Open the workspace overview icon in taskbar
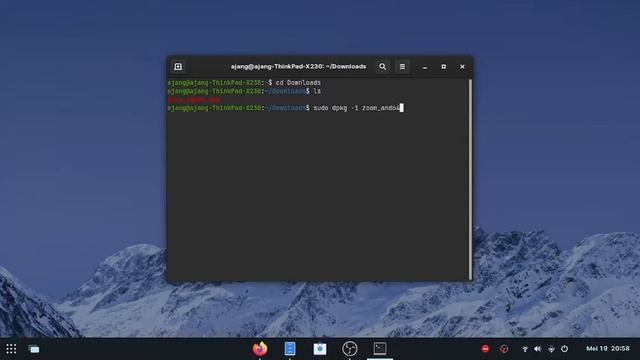Image resolution: width=640 pixels, height=360 pixels. (34, 349)
